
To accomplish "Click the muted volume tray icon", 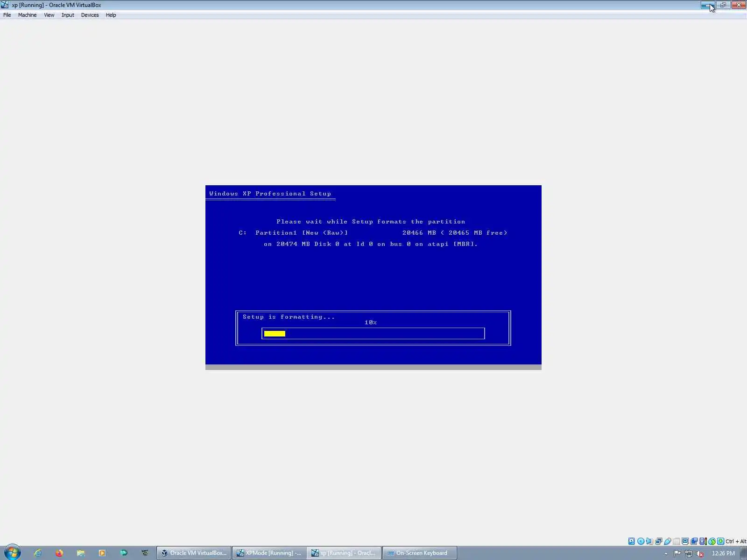I will (700, 553).
